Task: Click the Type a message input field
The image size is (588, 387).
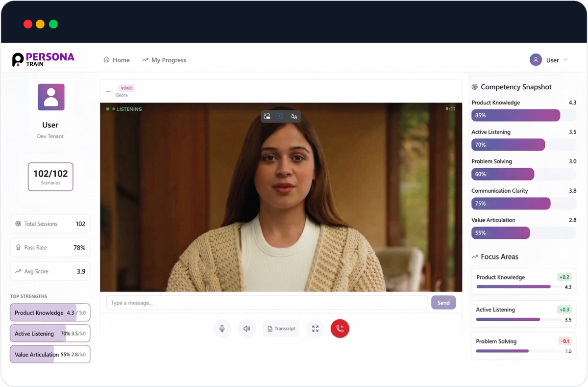Action: (267, 303)
